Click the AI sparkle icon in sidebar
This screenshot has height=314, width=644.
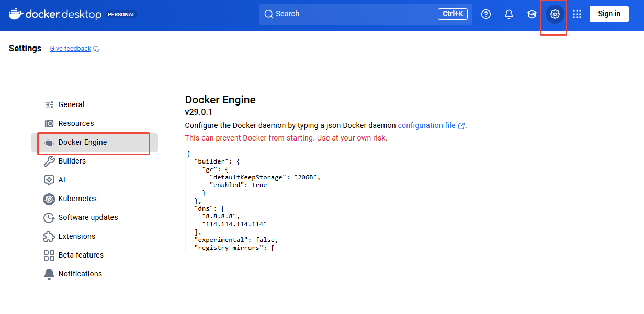pyautogui.click(x=49, y=180)
